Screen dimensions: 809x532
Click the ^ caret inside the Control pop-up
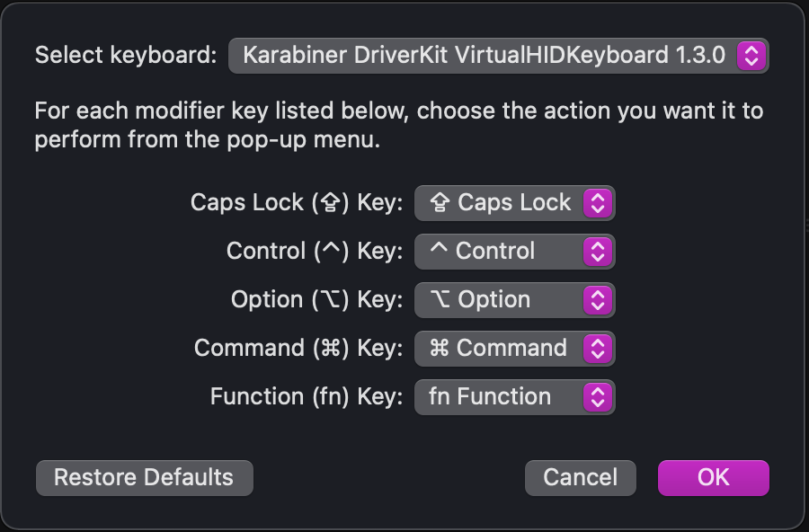pyautogui.click(x=439, y=250)
